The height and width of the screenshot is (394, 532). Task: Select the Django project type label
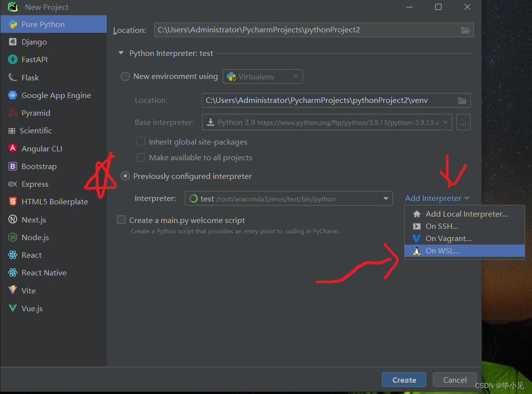(34, 42)
